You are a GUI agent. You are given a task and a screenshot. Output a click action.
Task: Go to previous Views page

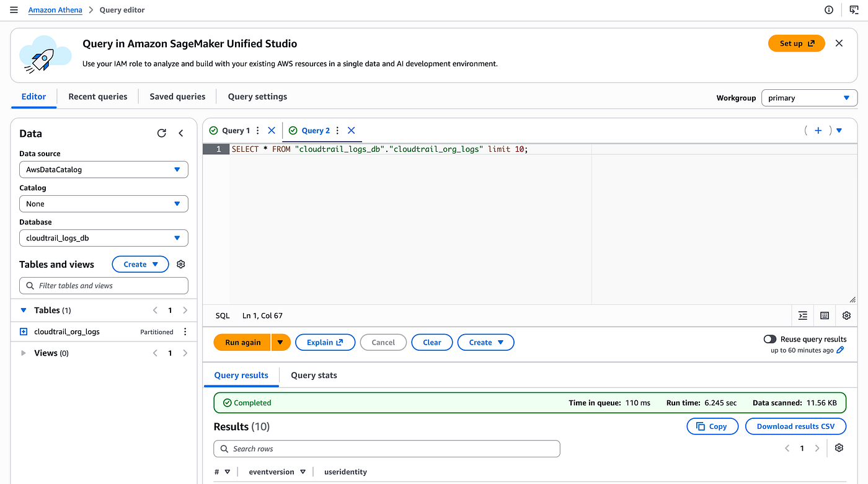[x=156, y=353]
